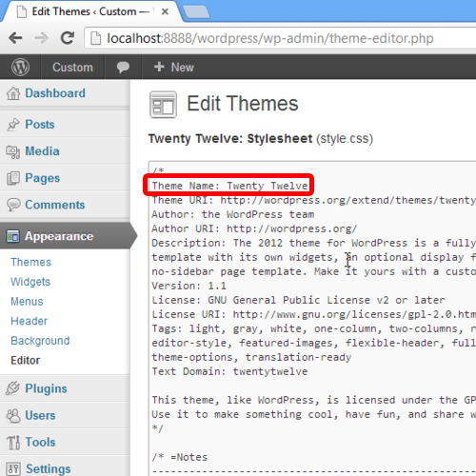Click 'Author: the WordPress team' line

(x=232, y=214)
